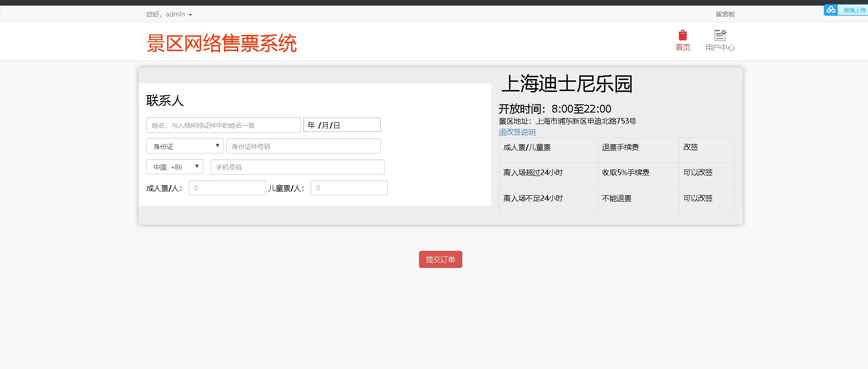Expand the 您好, admin user dropdown
Viewport: 868px width, 369px height.
point(169,14)
